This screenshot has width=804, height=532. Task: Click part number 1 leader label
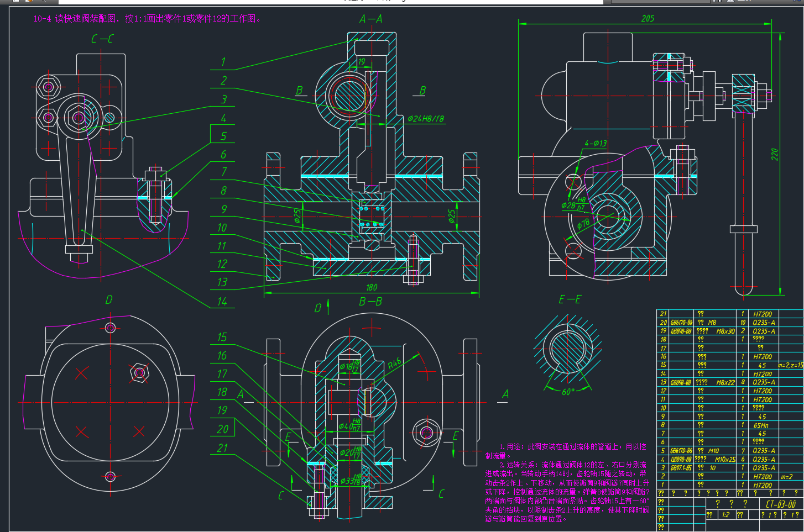(x=223, y=62)
